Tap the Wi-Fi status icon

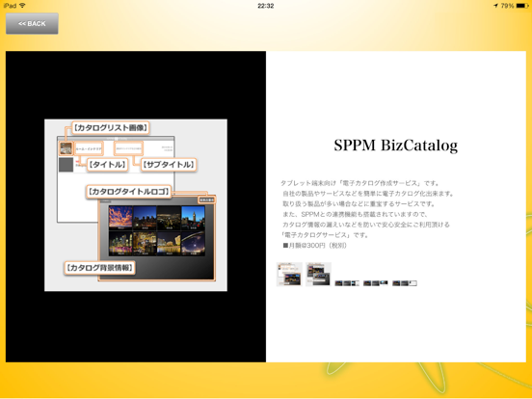click(x=22, y=6)
